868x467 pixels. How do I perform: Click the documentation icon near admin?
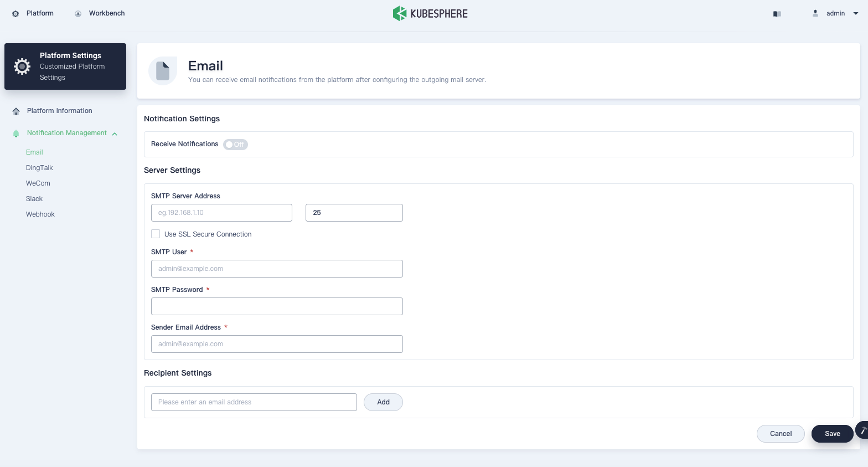tap(777, 14)
